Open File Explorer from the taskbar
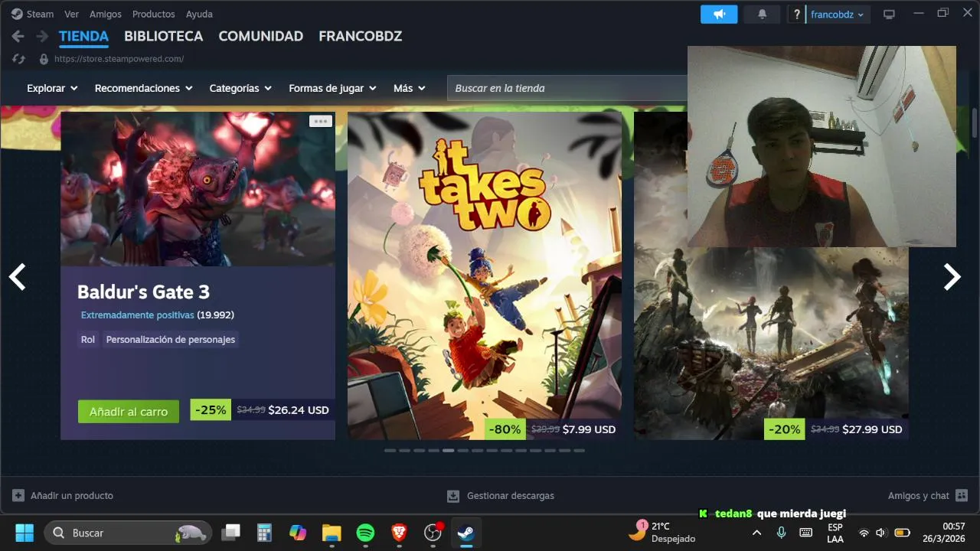The height and width of the screenshot is (551, 980). 332,533
